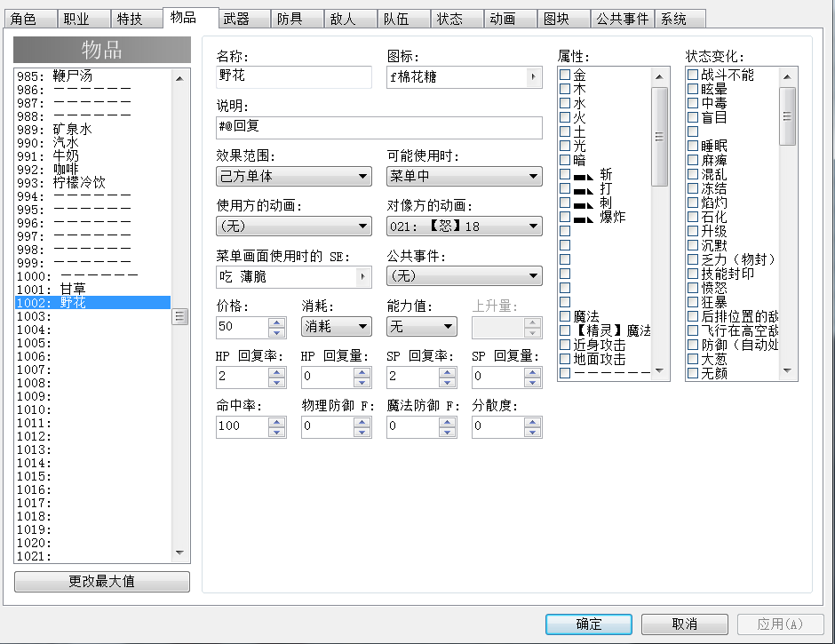Check the 斩 attribute checkbox
This screenshot has height=644, width=835.
tap(565, 174)
